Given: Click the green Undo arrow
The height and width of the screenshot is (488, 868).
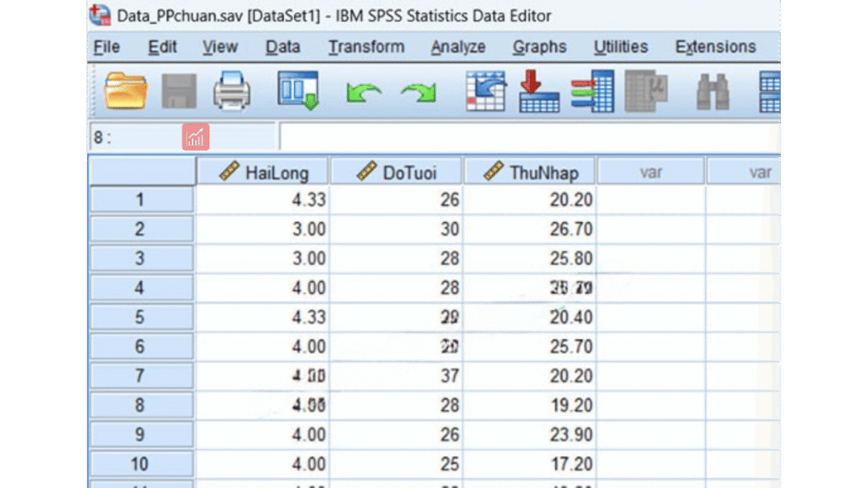Looking at the screenshot, I should (364, 92).
